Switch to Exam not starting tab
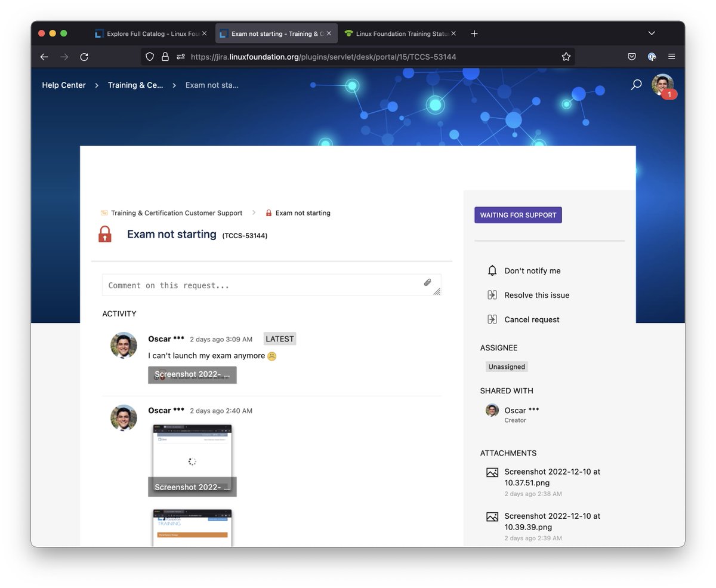This screenshot has width=716, height=588. point(276,33)
